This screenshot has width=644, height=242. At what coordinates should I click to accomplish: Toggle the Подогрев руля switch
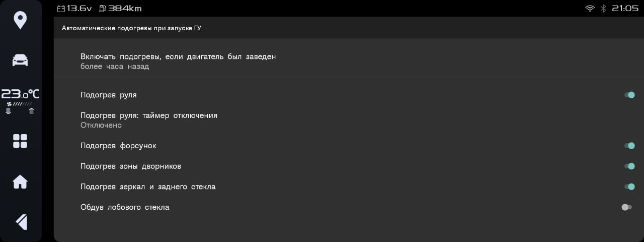(629, 95)
